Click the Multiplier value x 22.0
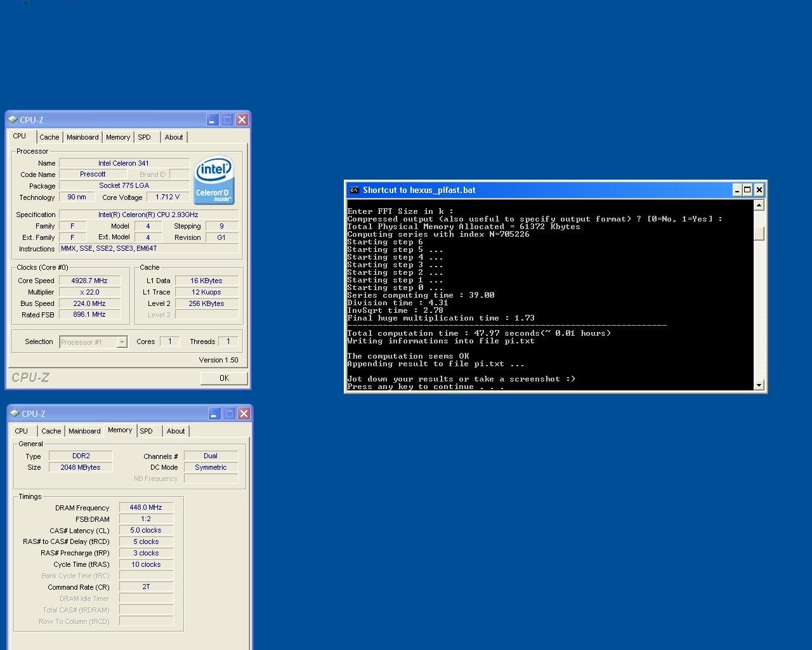Screen dimensions: 812x650 [x=89, y=292]
